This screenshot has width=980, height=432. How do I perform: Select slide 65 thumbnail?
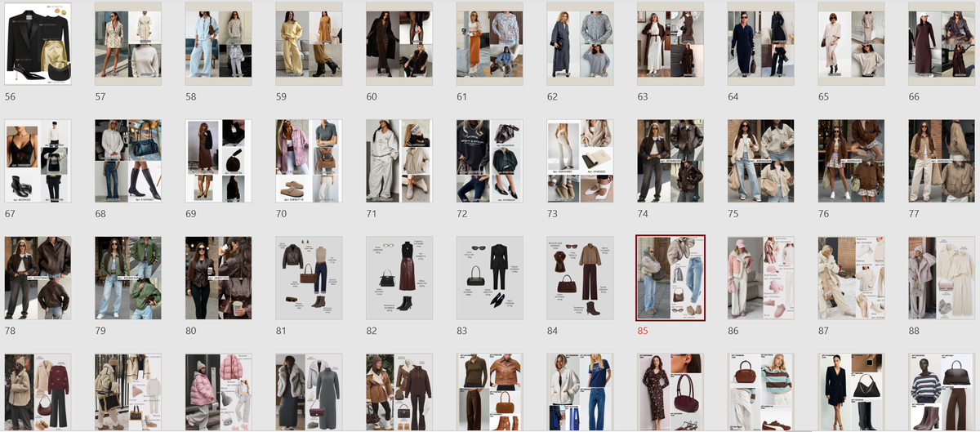[851, 44]
